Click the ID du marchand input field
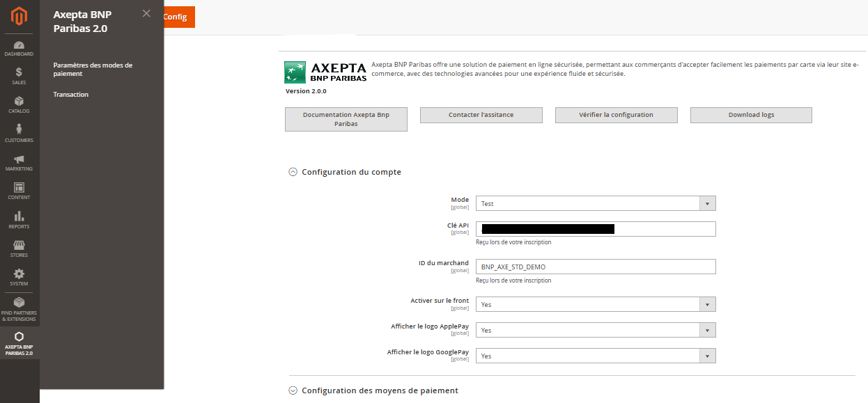The height and width of the screenshot is (403, 868). click(x=596, y=267)
